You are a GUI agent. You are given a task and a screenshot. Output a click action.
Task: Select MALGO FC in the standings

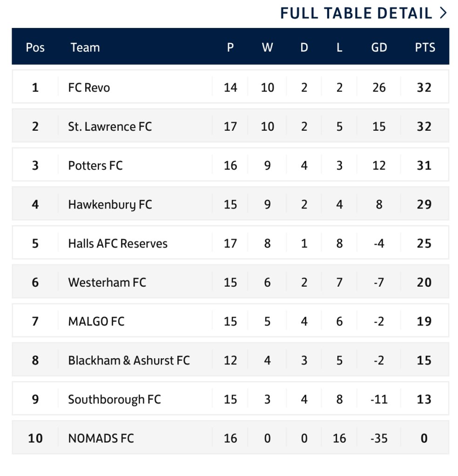96,322
